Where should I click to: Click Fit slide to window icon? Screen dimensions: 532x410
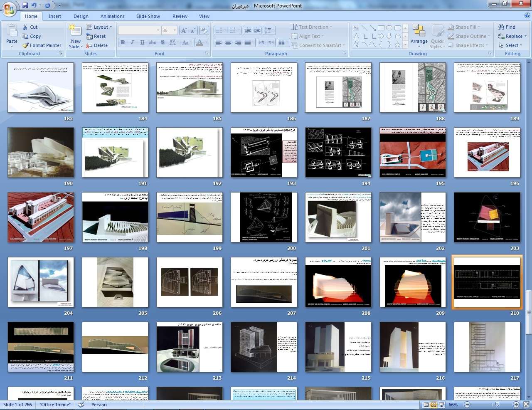(526, 405)
